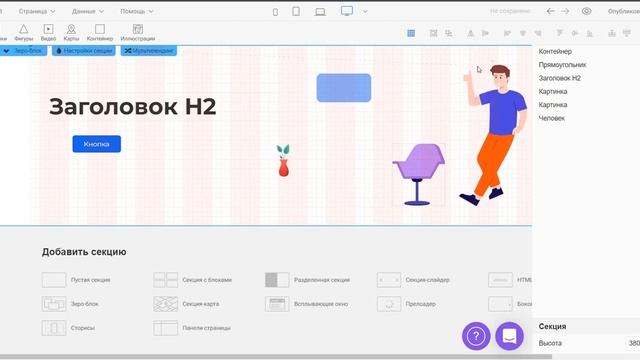Select the Человек layer

[551, 118]
